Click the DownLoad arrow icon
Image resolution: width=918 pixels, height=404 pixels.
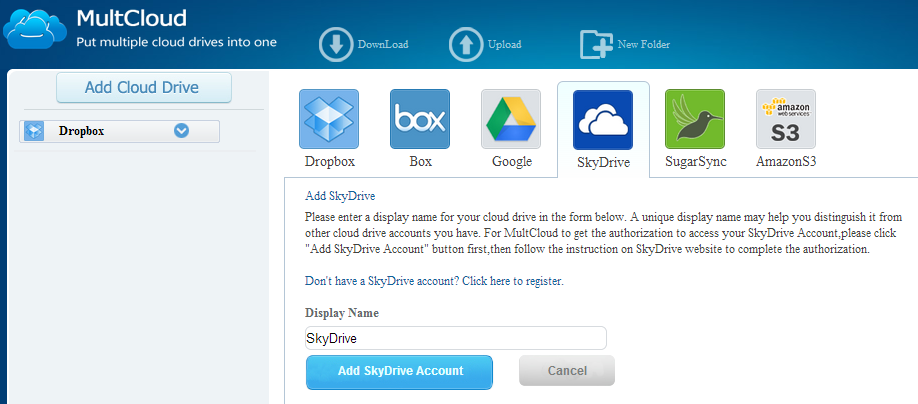point(337,44)
